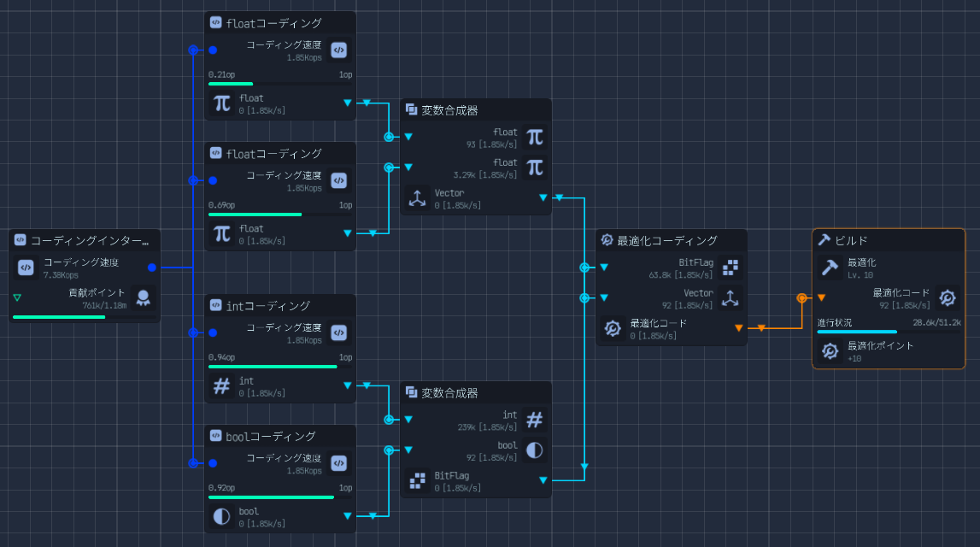The height and width of the screenshot is (547, 980).
Task: Click the hash icon in the intコーディング node
Action: click(x=221, y=386)
